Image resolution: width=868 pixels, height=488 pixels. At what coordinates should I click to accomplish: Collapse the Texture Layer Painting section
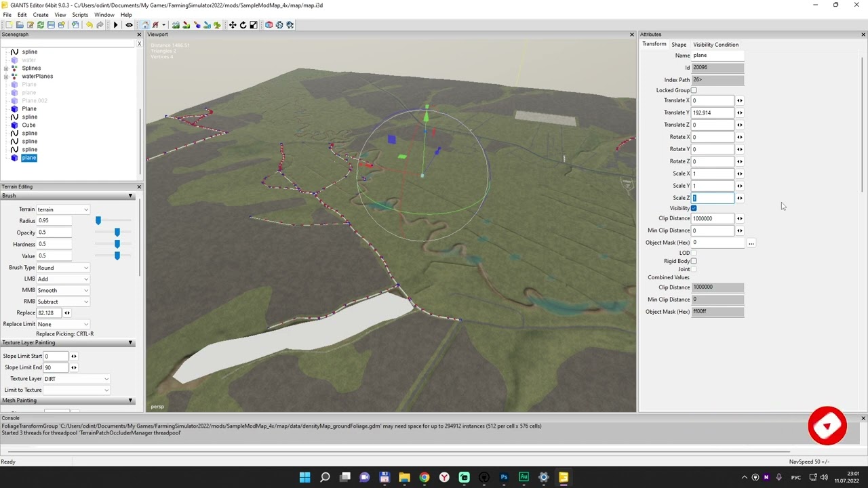point(130,343)
